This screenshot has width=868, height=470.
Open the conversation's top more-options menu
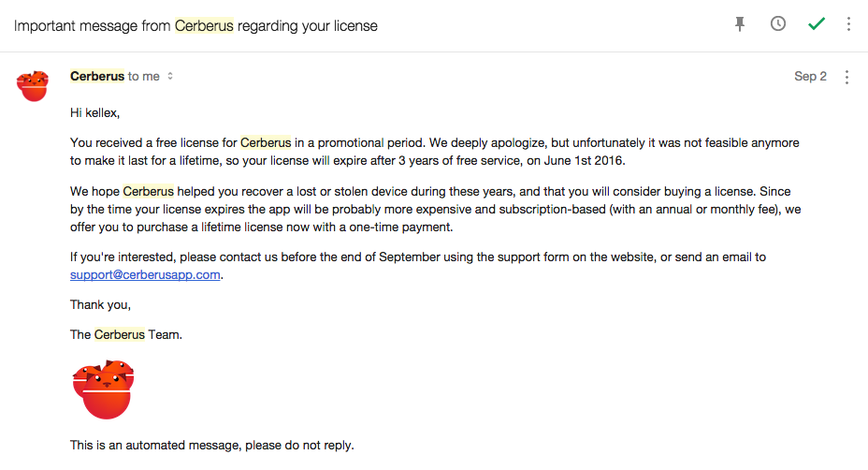click(x=848, y=24)
